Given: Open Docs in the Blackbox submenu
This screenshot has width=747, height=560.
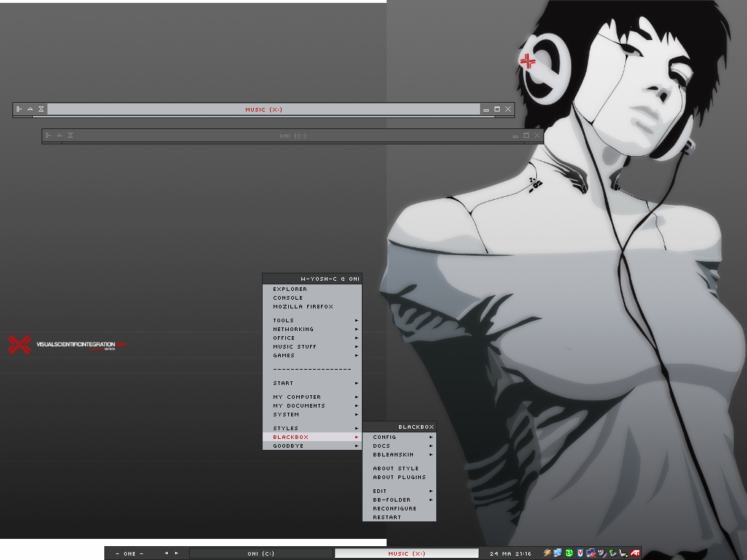Looking at the screenshot, I should coord(399,446).
